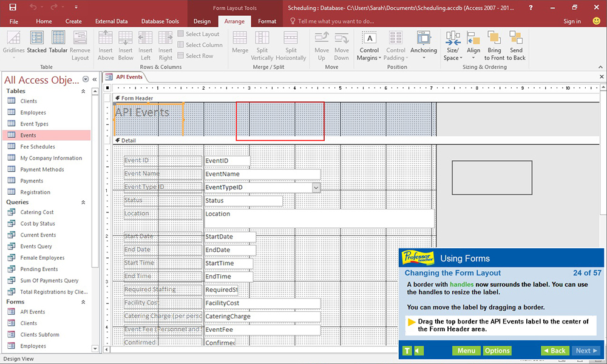This screenshot has width=607, height=364.
Task: Click the Insert Below icon
Action: 126,38
